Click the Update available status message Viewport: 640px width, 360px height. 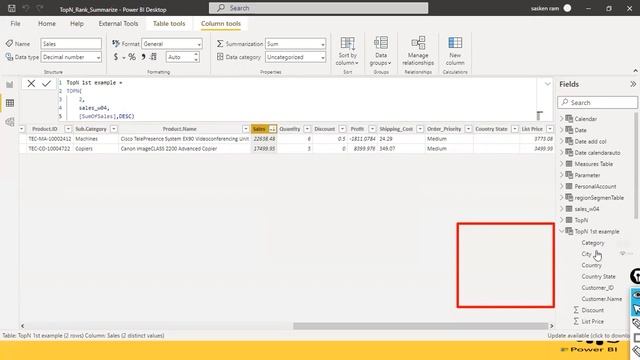(x=588, y=336)
